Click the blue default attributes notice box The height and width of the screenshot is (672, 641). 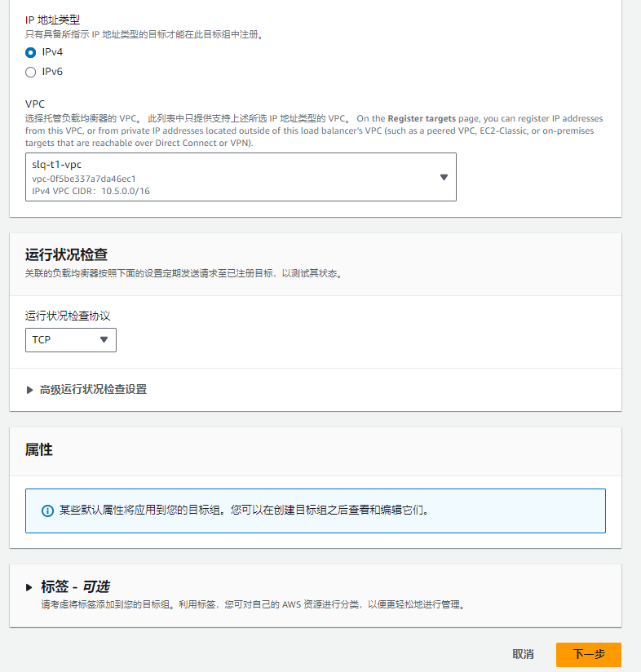[x=316, y=511]
